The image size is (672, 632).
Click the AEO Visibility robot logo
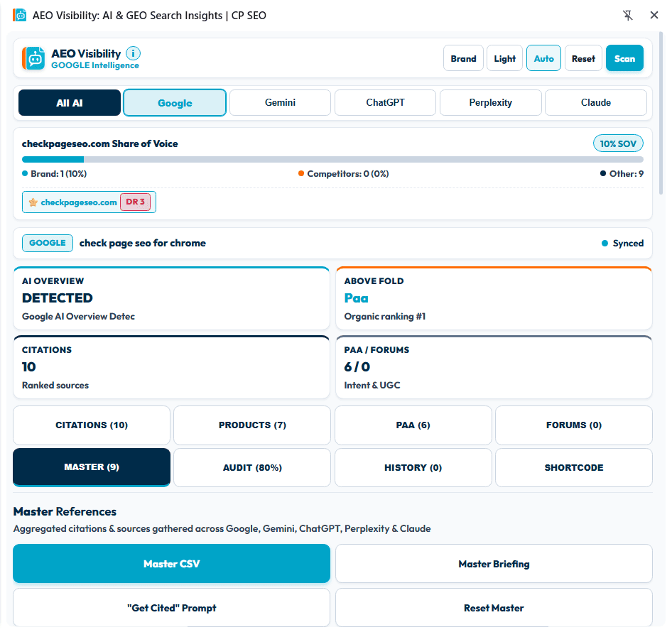click(x=34, y=58)
